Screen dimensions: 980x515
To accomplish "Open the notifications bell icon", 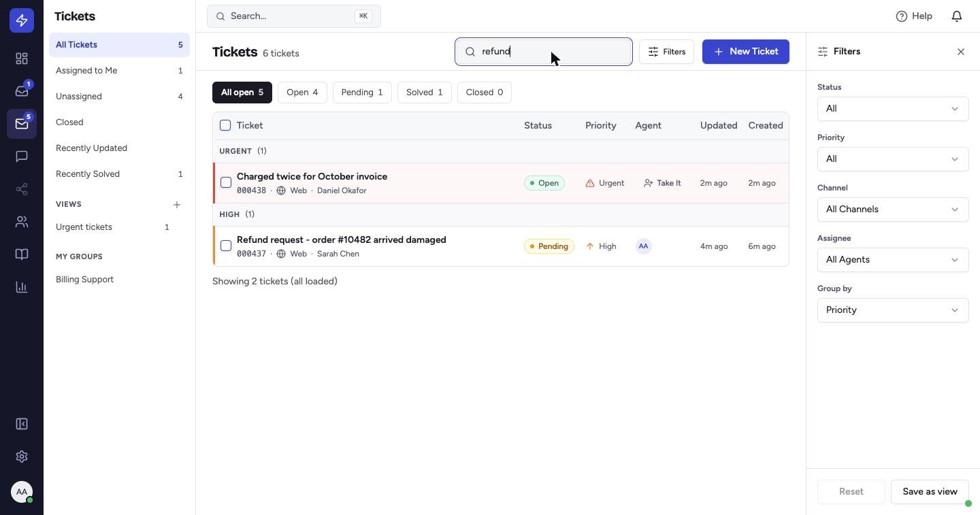I will point(957,16).
